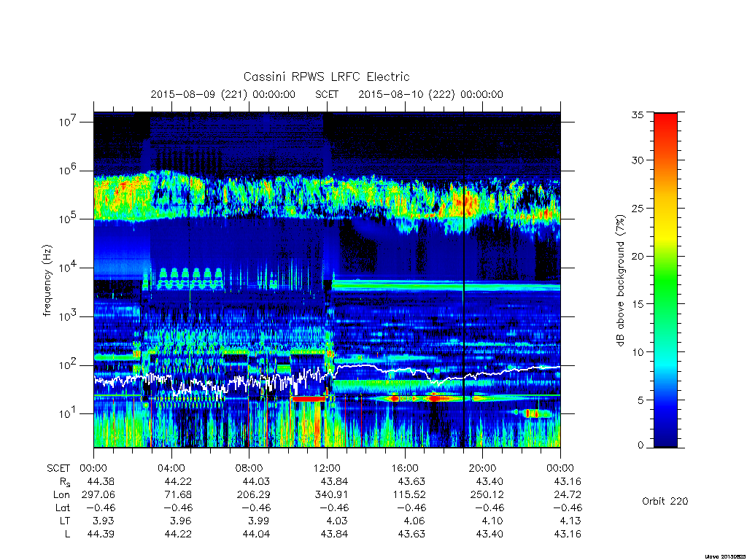Click the Orbit 220 label
747x560 pixels.
pyautogui.click(x=665, y=501)
